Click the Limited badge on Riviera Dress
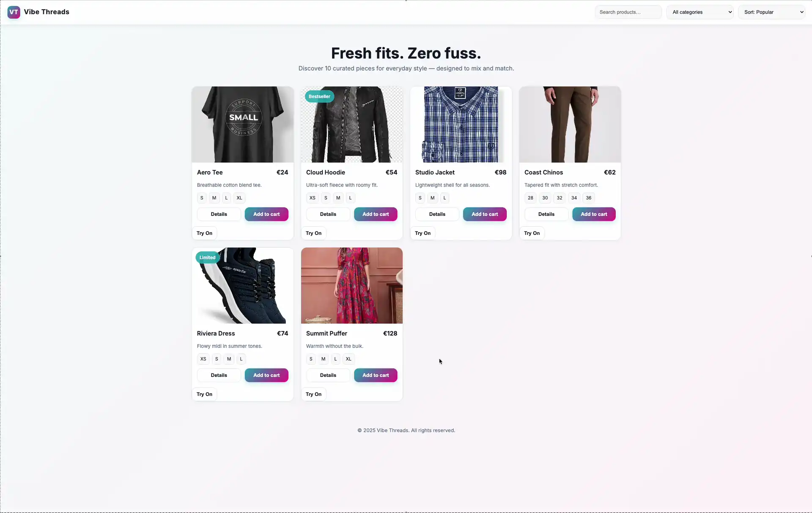The width and height of the screenshot is (812, 513). click(207, 257)
